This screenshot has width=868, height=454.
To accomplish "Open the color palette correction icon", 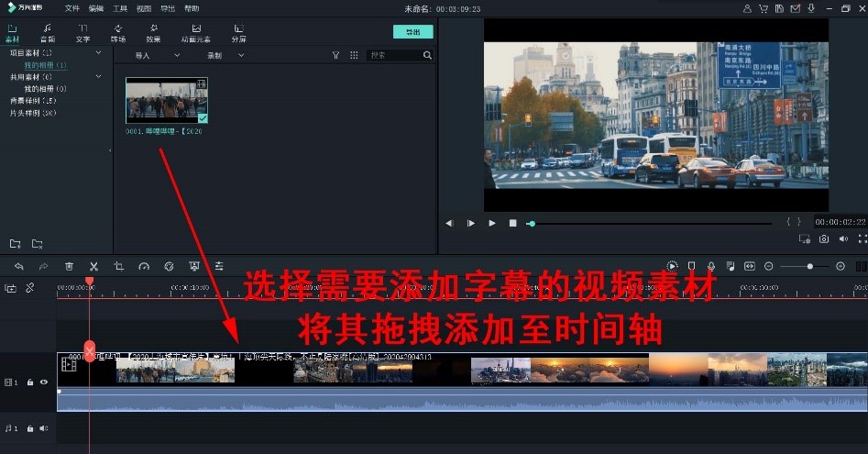I will coord(169,266).
